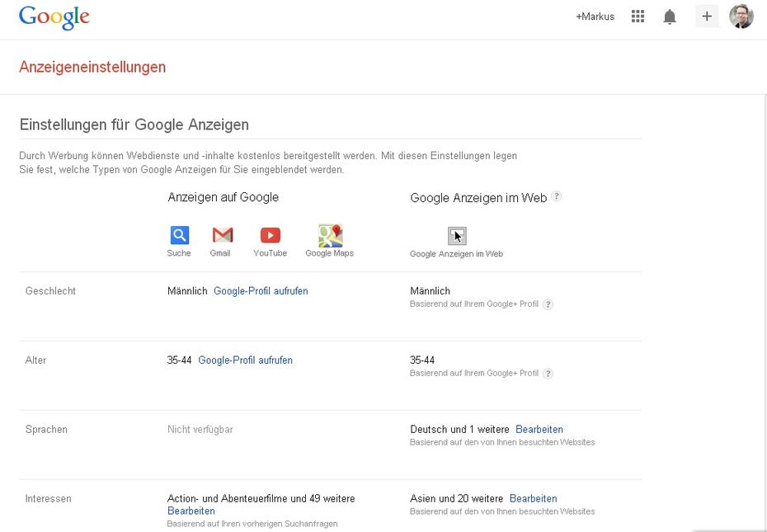Viewport: 767px width, 532px height.
Task: Click the Geschlecht row label
Action: (50, 291)
